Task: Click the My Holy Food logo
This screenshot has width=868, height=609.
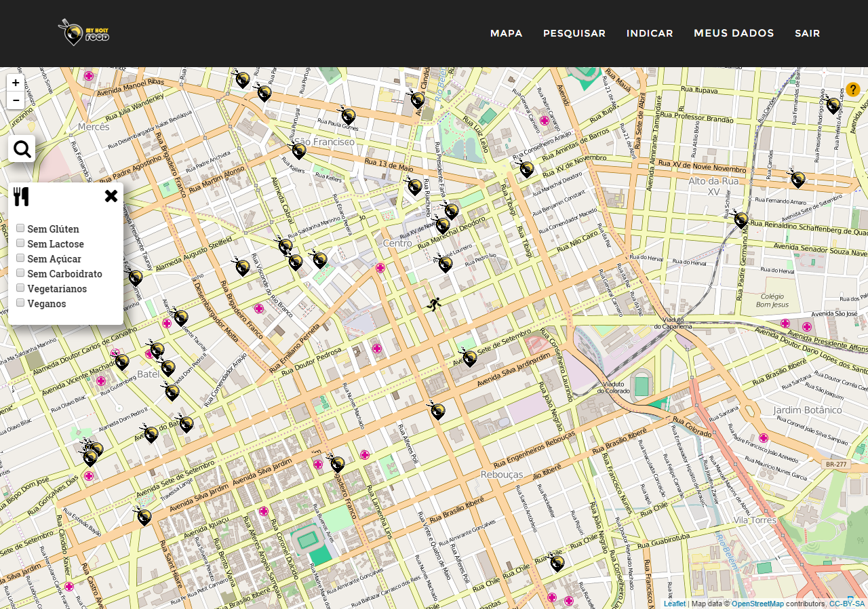Action: (83, 33)
